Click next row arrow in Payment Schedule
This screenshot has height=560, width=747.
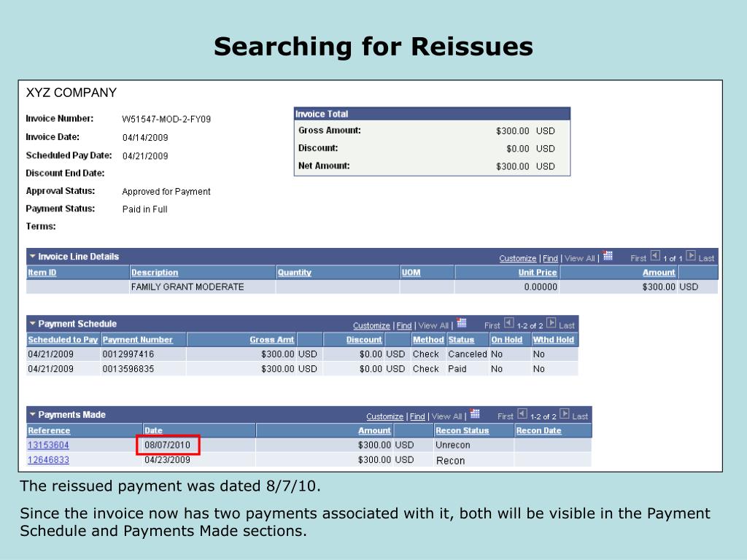(x=551, y=324)
